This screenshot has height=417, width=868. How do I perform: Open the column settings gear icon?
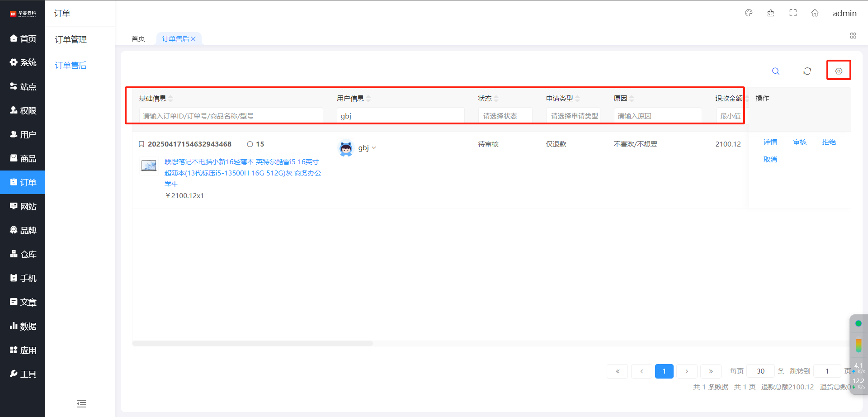839,71
